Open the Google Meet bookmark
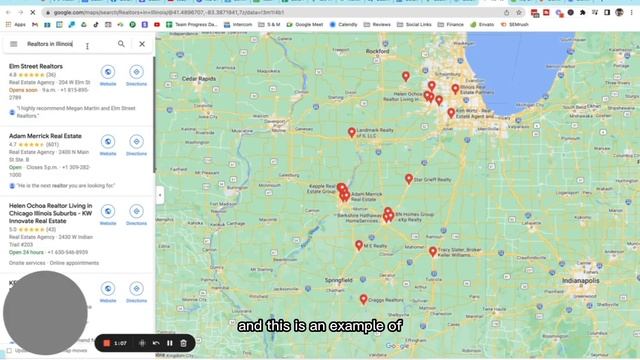The image size is (640, 360). coord(304,24)
